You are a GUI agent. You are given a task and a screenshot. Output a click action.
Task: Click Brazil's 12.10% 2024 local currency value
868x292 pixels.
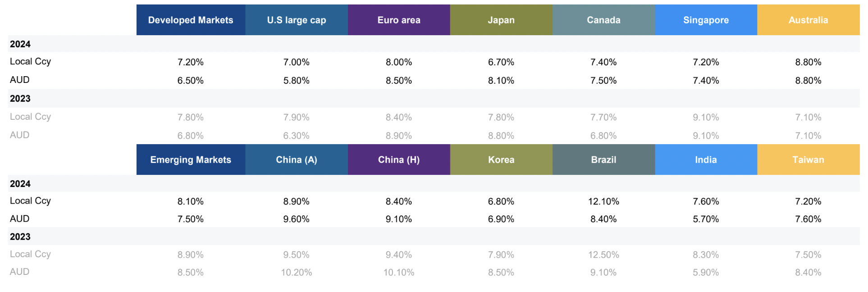pos(603,201)
